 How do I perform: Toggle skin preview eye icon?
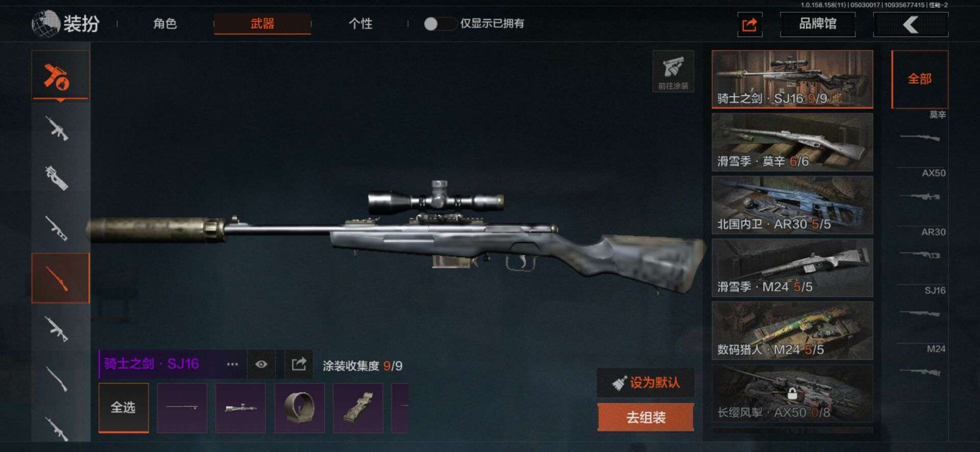[x=261, y=364]
